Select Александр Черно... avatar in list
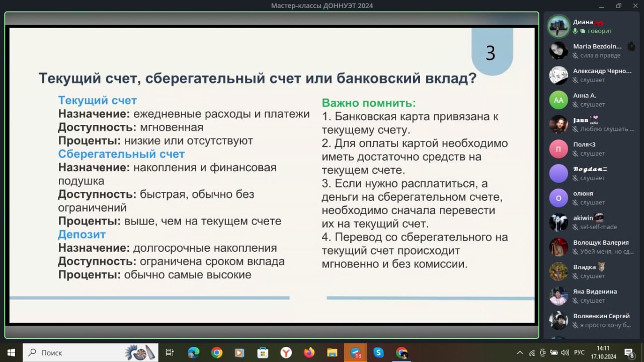 click(x=558, y=76)
